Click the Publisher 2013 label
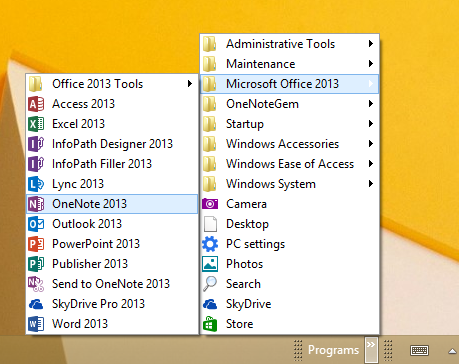Viewport: 459px width, 364px height. pos(90,264)
